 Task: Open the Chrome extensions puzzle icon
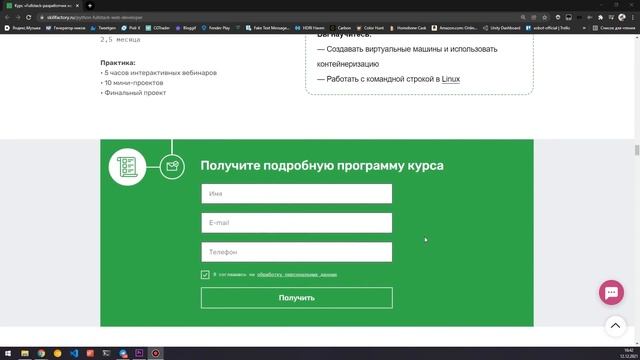(600, 18)
